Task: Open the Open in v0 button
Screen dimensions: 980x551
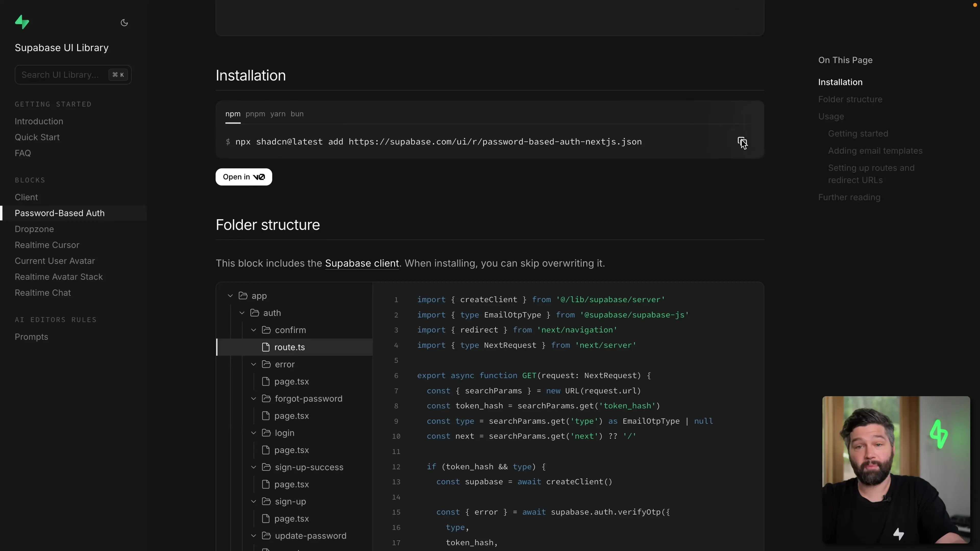Action: point(244,177)
